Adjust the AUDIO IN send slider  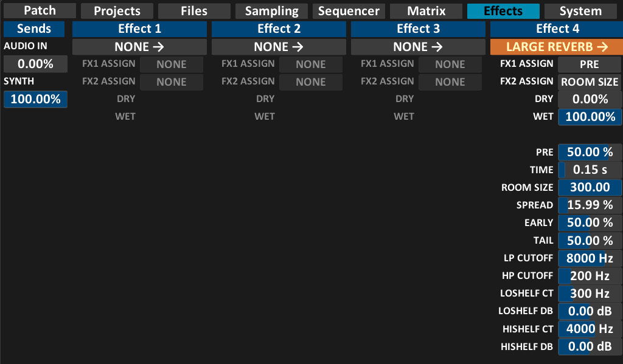point(35,64)
